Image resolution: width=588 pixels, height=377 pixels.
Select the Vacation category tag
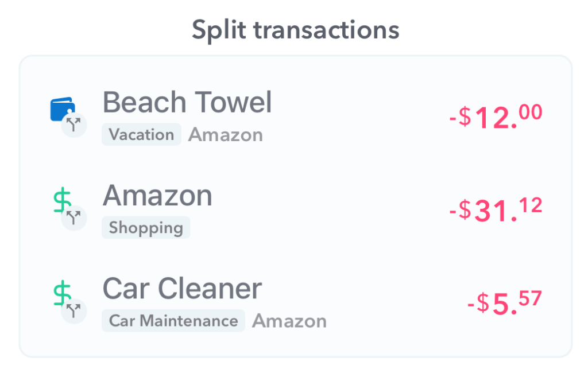click(141, 134)
